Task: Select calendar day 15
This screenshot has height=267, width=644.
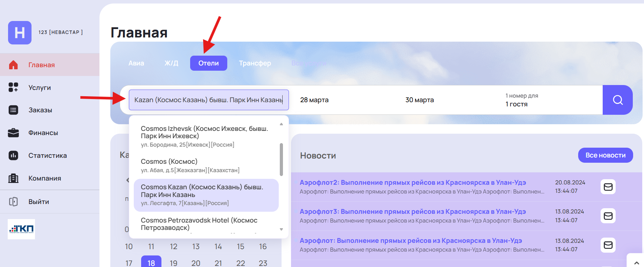Action: (x=241, y=246)
